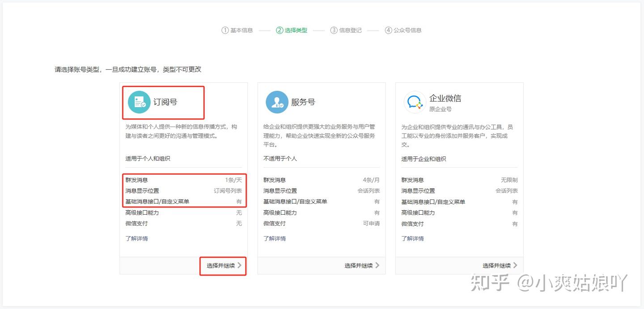Click 不适用于个人 text
Screen dimensions: 644x309
(x=280, y=158)
